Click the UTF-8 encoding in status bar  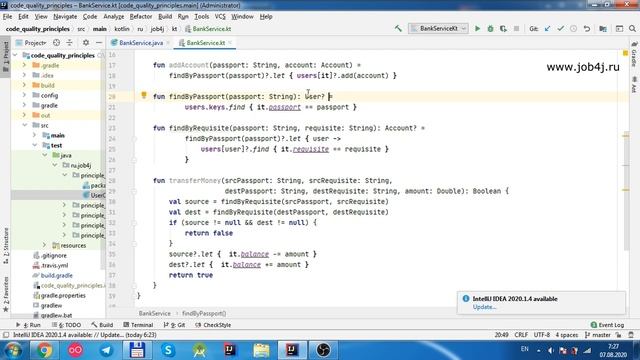(x=542, y=335)
